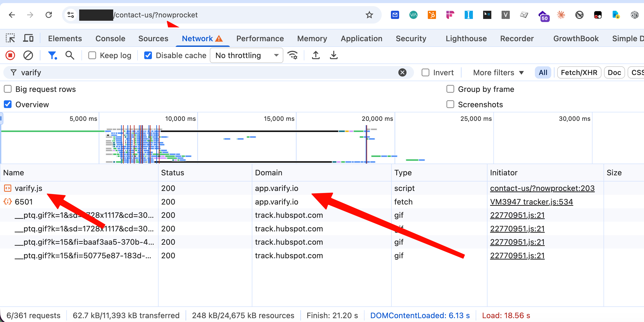Click the browser forward arrow
Viewport: 644px width, 322px height.
[30, 15]
